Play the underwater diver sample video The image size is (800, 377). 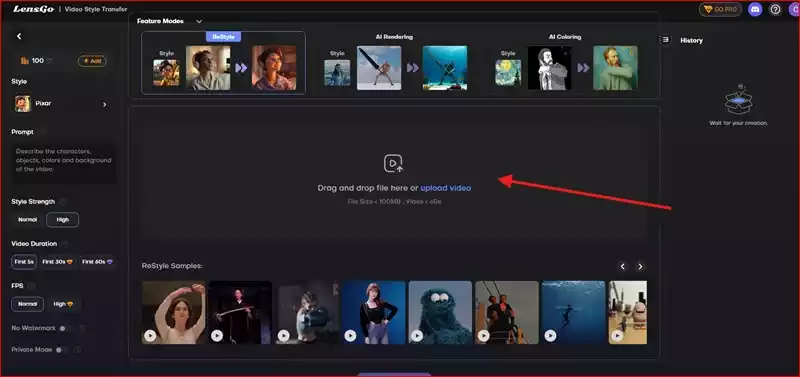point(550,335)
